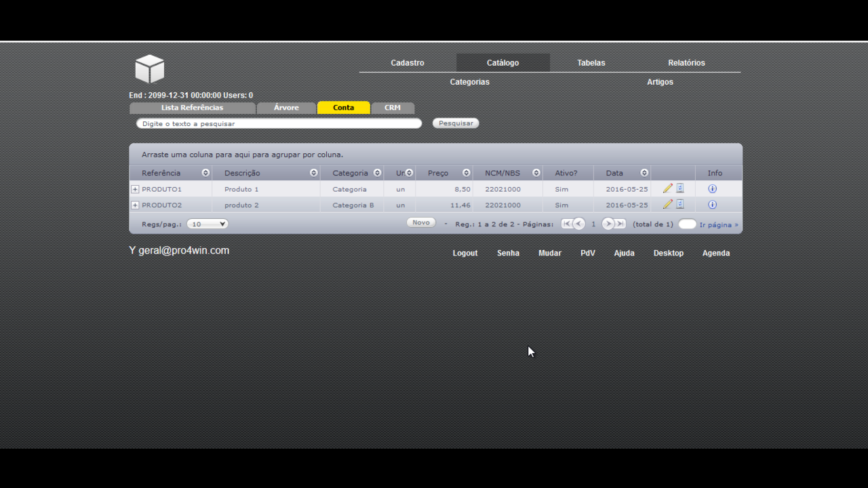Click the Pesquisar button
This screenshot has height=488, width=868.
[456, 123]
